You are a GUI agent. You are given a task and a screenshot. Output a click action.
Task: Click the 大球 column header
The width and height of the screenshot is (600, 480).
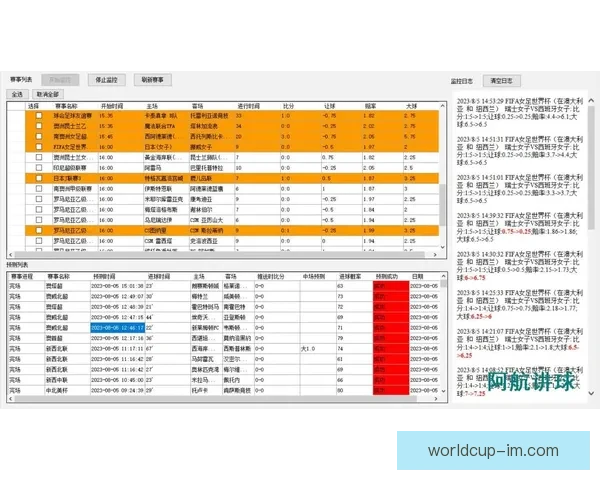(411, 106)
